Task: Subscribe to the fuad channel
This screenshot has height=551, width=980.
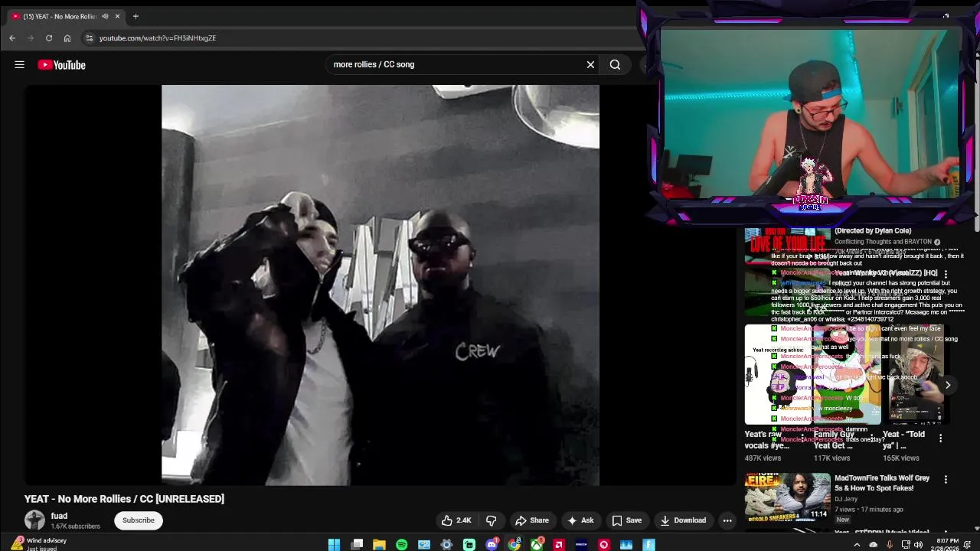Action: coord(139,520)
